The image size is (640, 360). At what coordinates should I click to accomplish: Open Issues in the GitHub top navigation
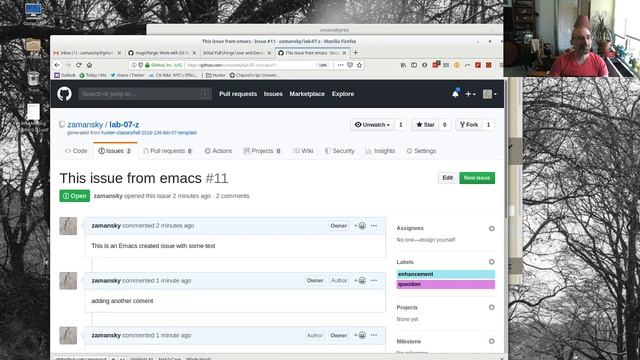[273, 94]
